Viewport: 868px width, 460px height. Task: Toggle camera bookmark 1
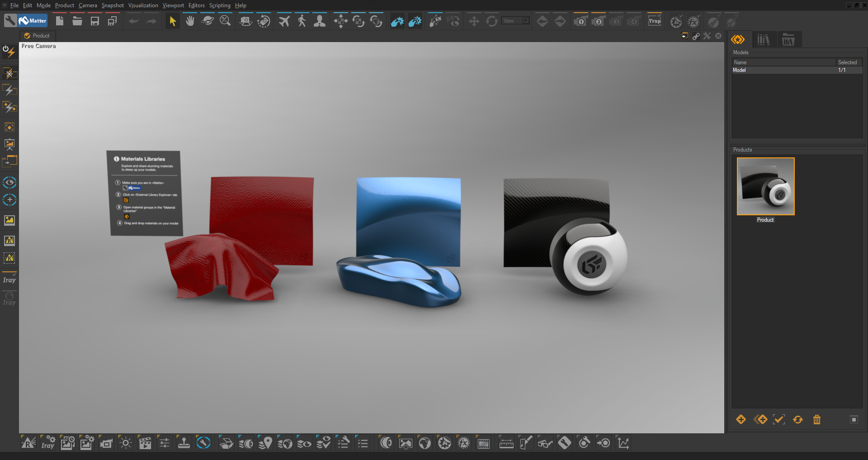(x=580, y=20)
